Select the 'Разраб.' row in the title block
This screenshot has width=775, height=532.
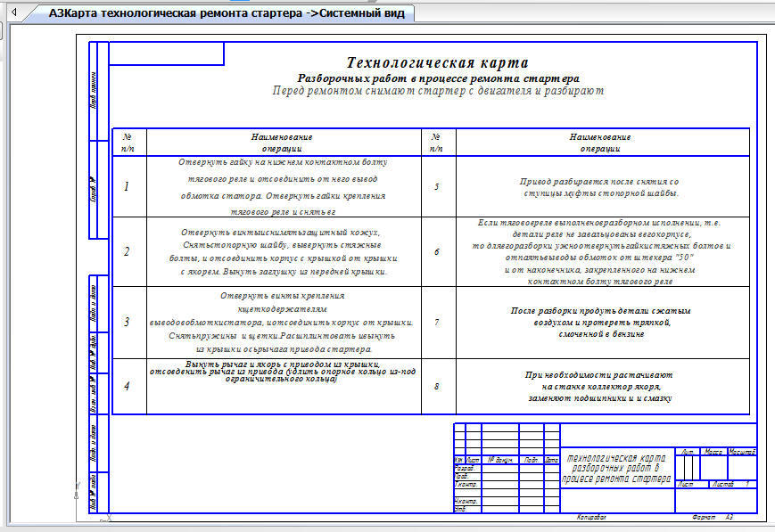click(465, 468)
